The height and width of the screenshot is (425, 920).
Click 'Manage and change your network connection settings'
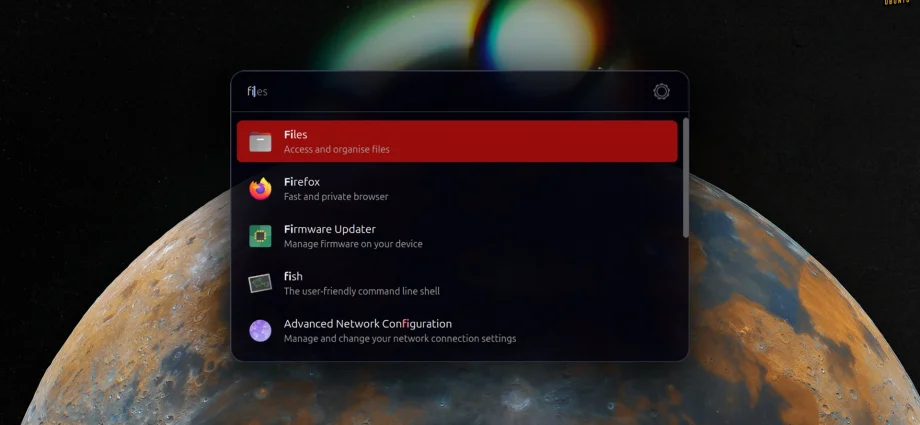click(x=400, y=339)
